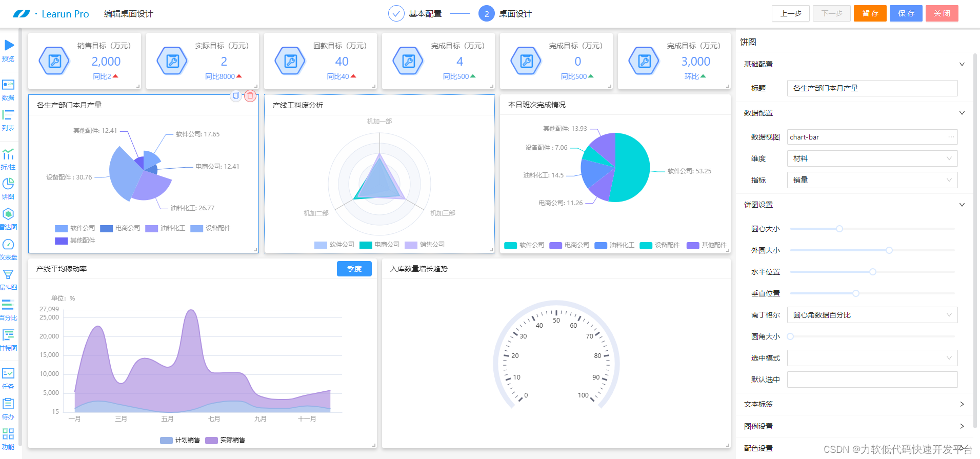
Task: Click the hexagon icon of 完成目标 card showing 4
Action: pos(408,61)
